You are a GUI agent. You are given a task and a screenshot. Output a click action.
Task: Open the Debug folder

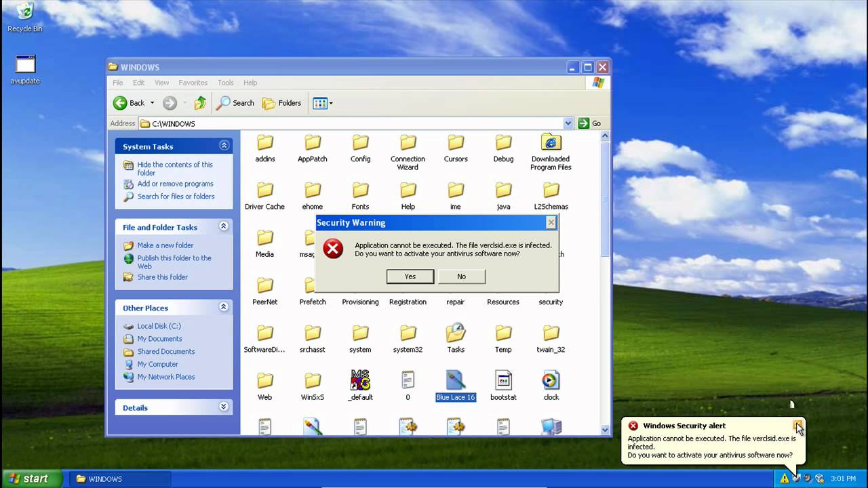click(x=503, y=148)
